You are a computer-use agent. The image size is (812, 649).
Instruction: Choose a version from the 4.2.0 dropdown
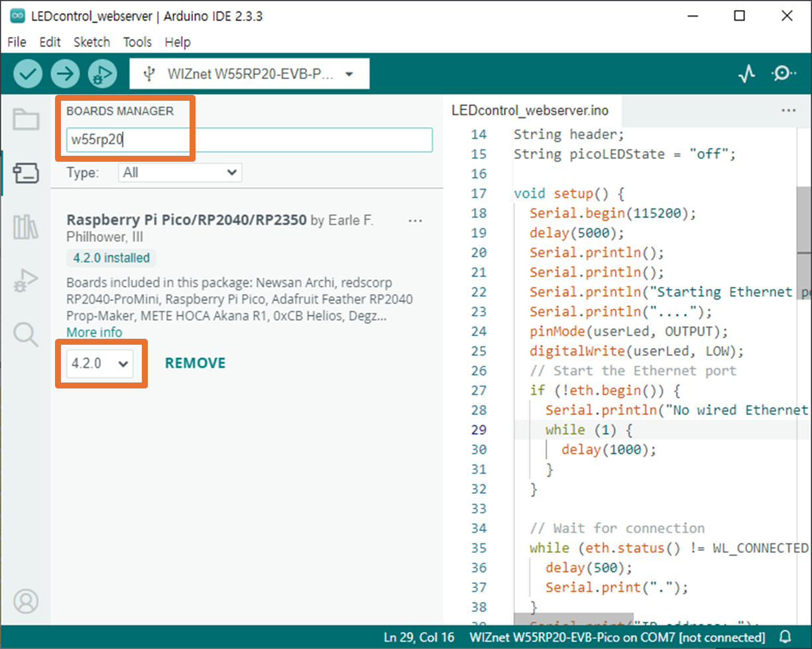click(100, 363)
